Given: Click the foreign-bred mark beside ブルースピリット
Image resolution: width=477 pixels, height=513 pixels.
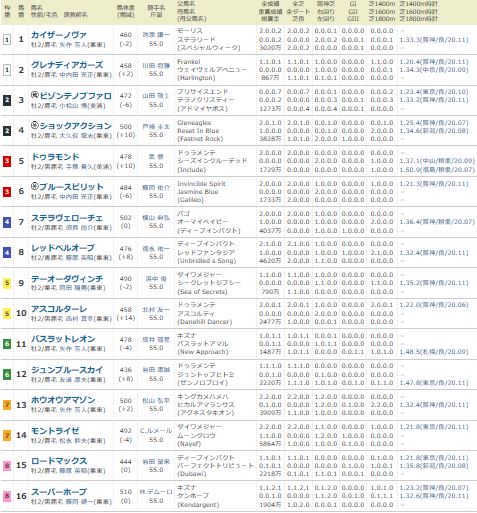Looking at the screenshot, I should [x=35, y=186].
